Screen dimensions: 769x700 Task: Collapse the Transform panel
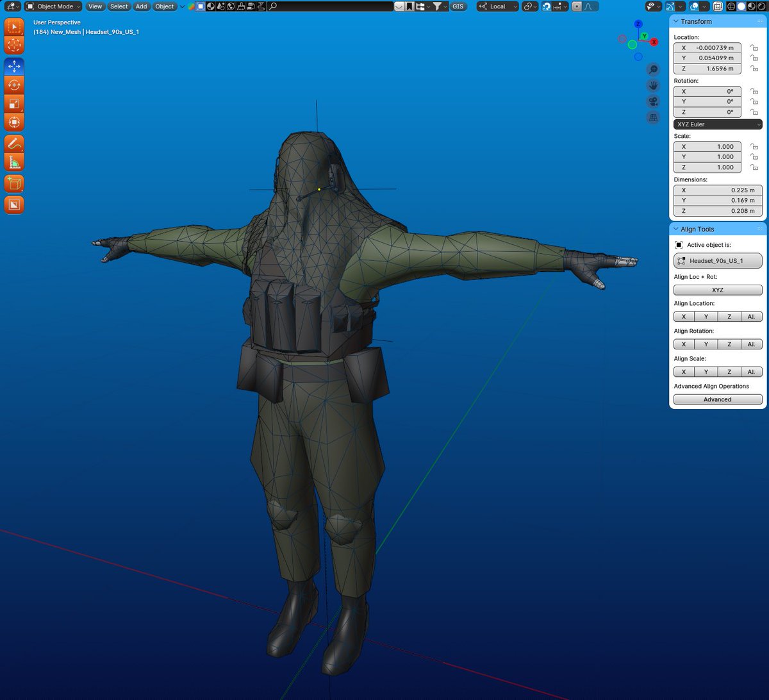pos(676,22)
